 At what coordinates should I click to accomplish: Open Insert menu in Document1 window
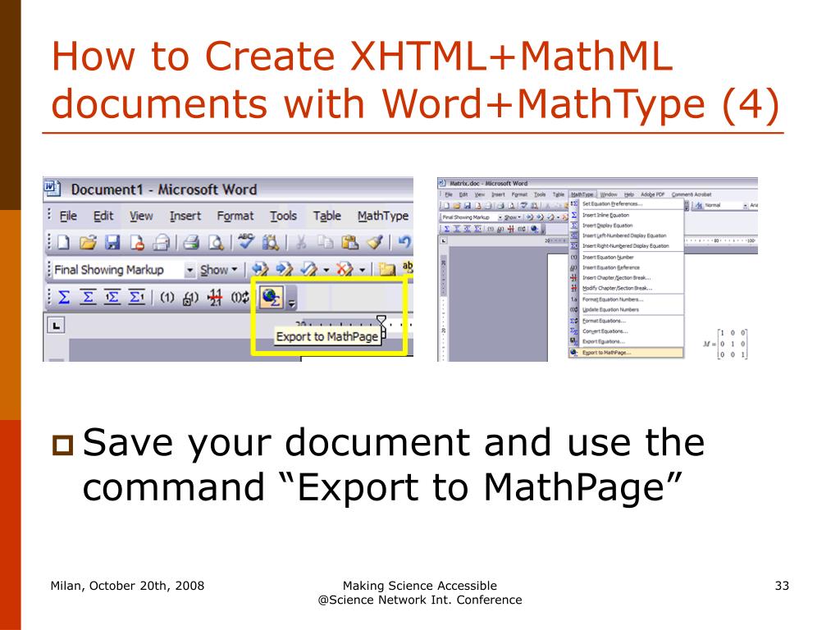click(185, 216)
